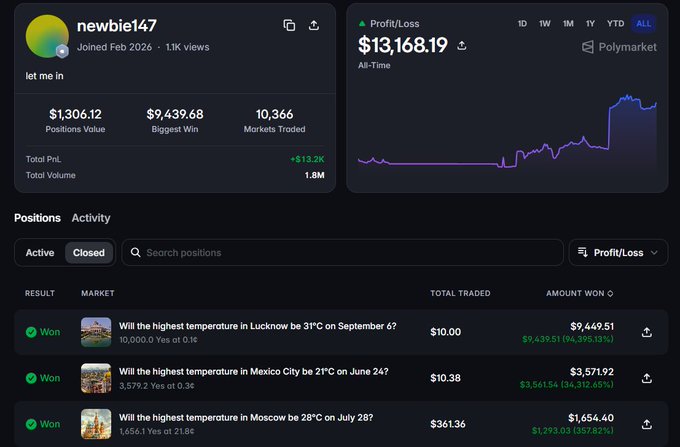Click the Result column header

coord(40,294)
